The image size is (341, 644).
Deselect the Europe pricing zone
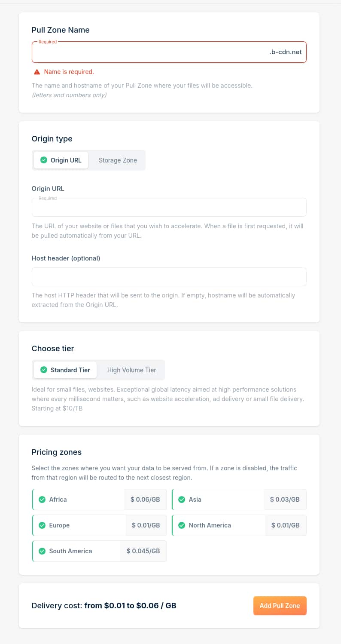(99, 525)
